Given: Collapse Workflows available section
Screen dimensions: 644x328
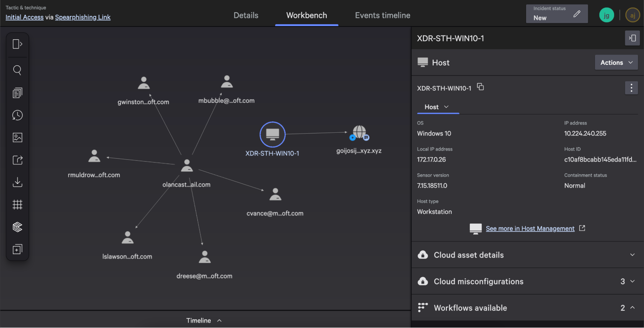Looking at the screenshot, I should pos(527,308).
